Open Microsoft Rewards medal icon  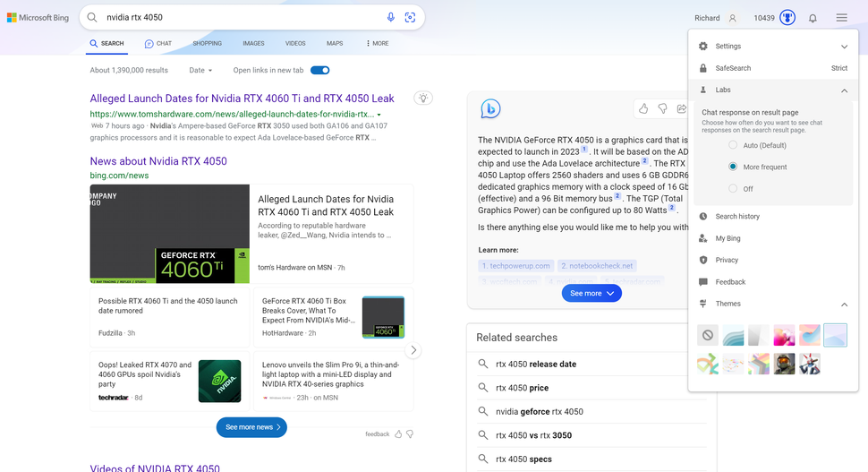tap(787, 18)
